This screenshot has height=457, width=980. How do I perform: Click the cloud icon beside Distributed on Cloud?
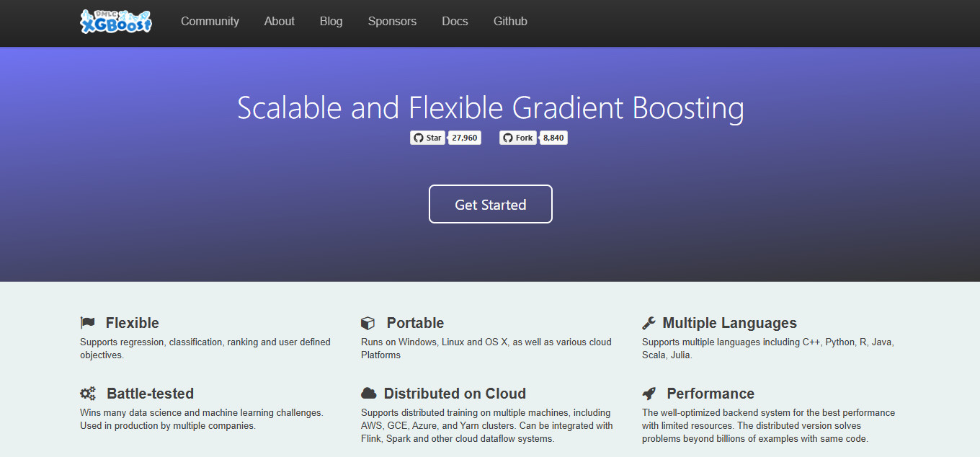coord(368,394)
